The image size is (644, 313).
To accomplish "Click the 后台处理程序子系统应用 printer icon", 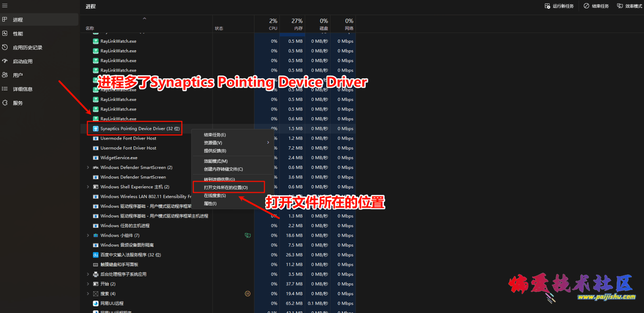I will (x=96, y=274).
